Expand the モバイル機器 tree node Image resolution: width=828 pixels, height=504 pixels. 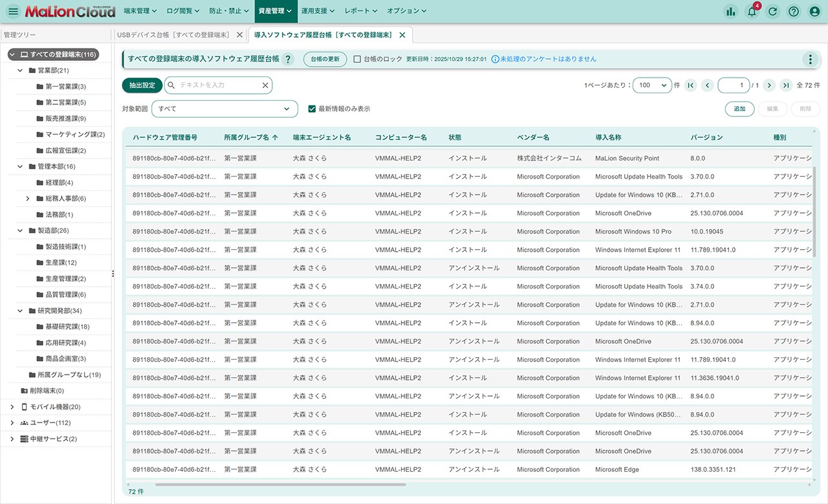point(12,407)
